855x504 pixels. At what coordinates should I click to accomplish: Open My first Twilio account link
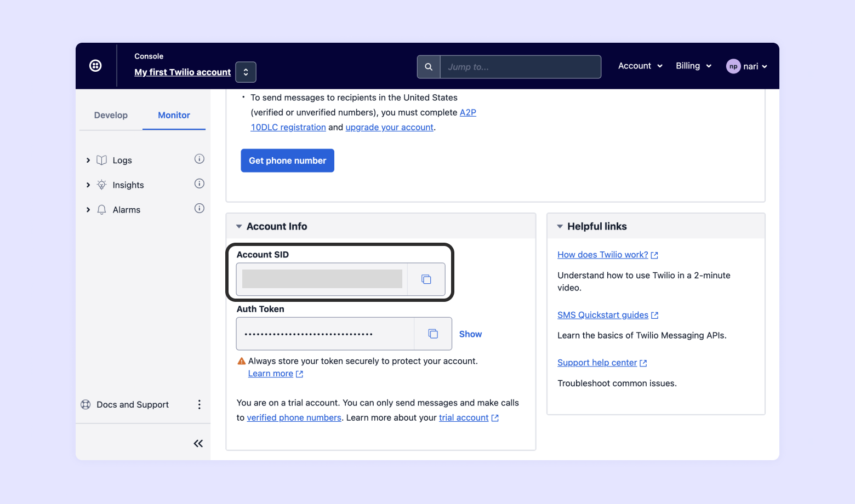pyautogui.click(x=183, y=72)
